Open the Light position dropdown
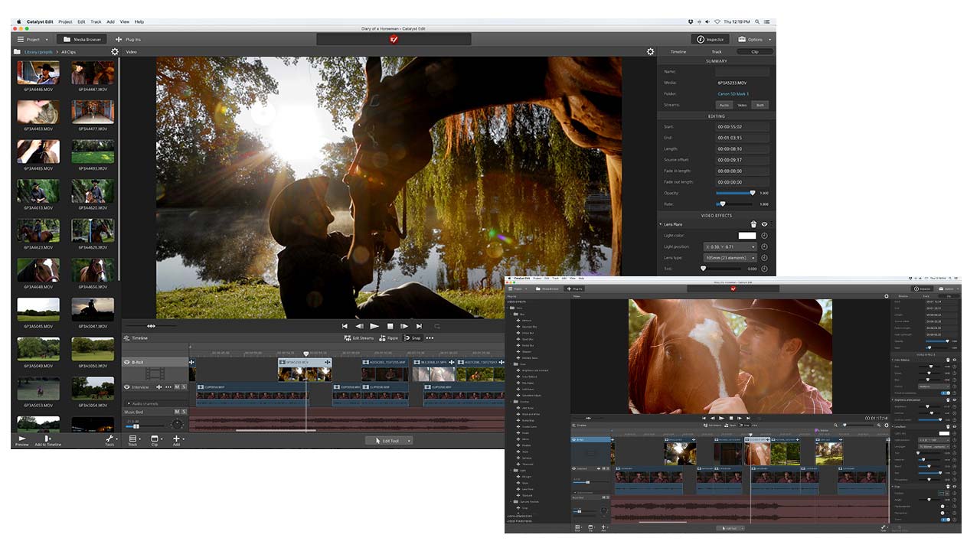980x551 pixels. click(x=730, y=247)
